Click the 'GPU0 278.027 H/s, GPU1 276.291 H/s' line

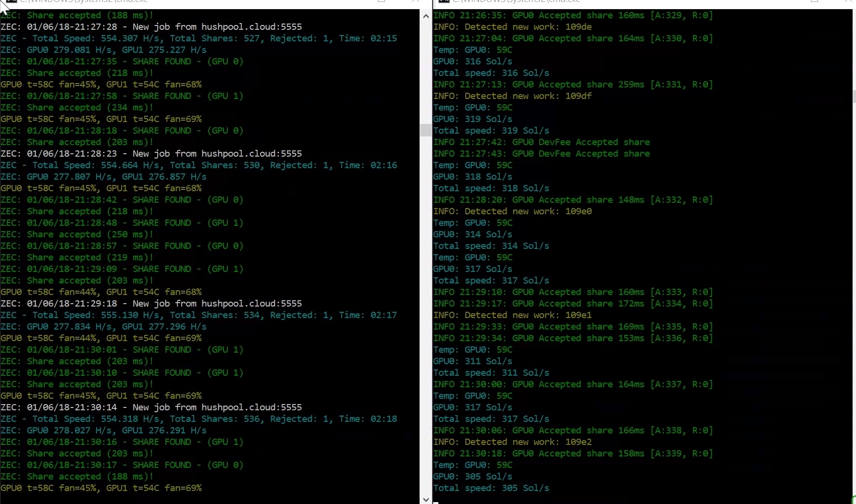[x=104, y=430]
